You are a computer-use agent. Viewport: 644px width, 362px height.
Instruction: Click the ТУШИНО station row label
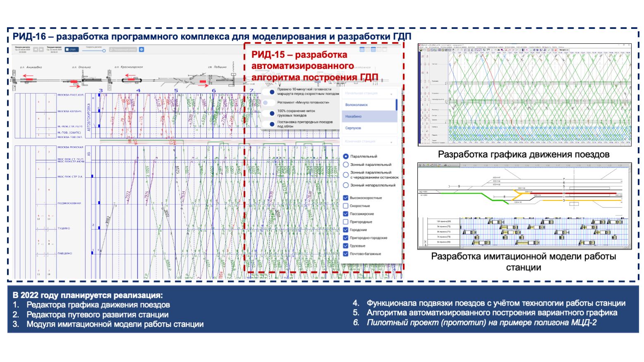(64, 228)
